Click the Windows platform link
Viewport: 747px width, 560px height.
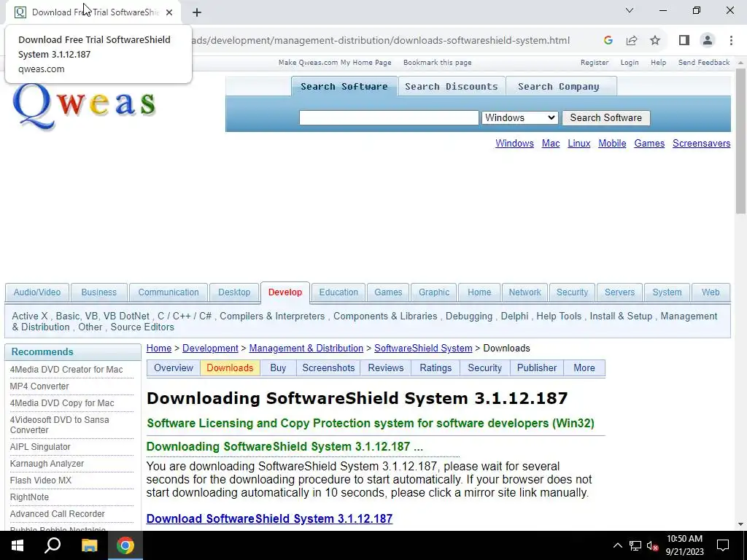coord(514,144)
